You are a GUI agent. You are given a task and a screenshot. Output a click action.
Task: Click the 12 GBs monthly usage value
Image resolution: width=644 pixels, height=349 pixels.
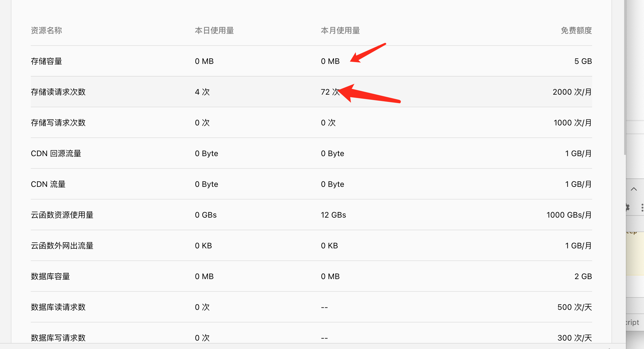[x=333, y=215]
